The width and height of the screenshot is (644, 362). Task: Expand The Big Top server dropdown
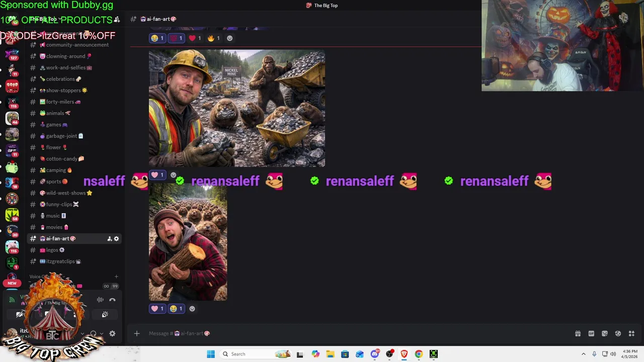pyautogui.click(x=45, y=19)
